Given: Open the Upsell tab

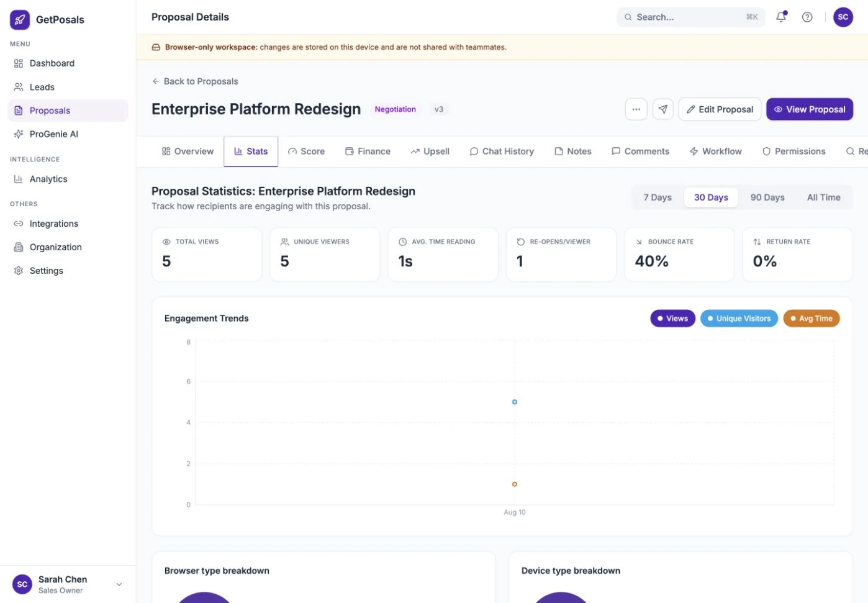Looking at the screenshot, I should click(430, 152).
